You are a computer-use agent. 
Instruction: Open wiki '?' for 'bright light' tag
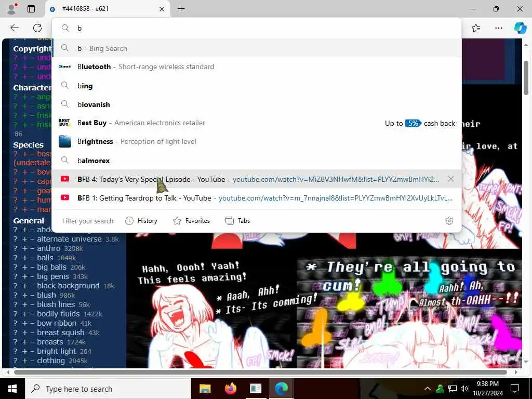pyautogui.click(x=15, y=351)
